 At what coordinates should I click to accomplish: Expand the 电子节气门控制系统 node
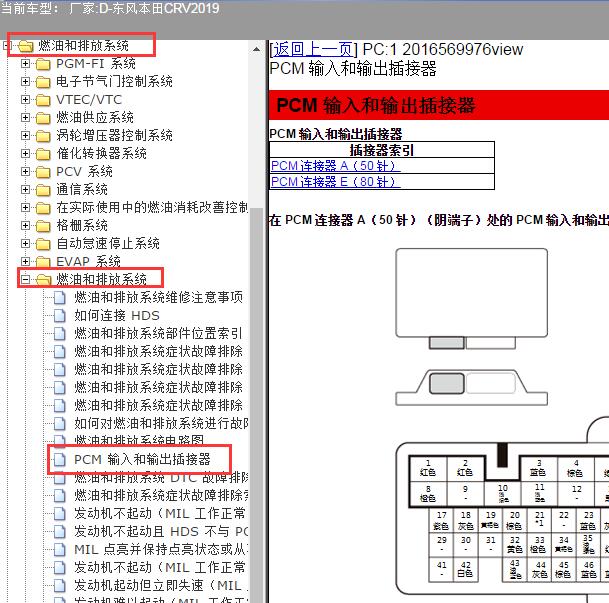25,81
